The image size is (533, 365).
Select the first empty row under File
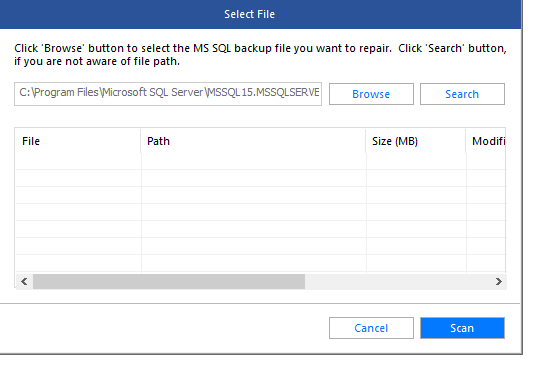(79, 161)
